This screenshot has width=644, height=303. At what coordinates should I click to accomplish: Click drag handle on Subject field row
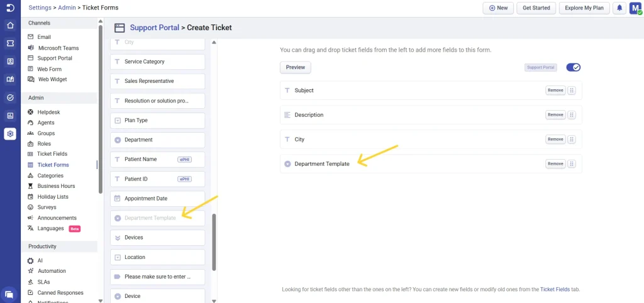coord(572,91)
